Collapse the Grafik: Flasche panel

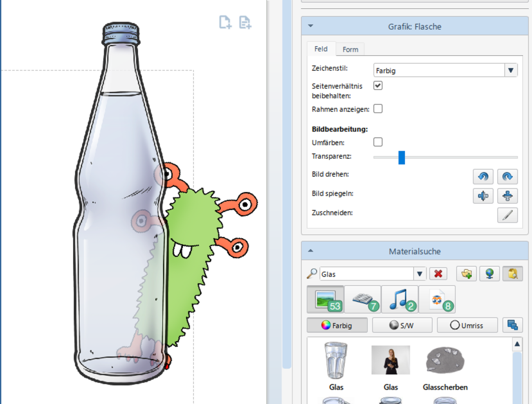[x=311, y=26]
